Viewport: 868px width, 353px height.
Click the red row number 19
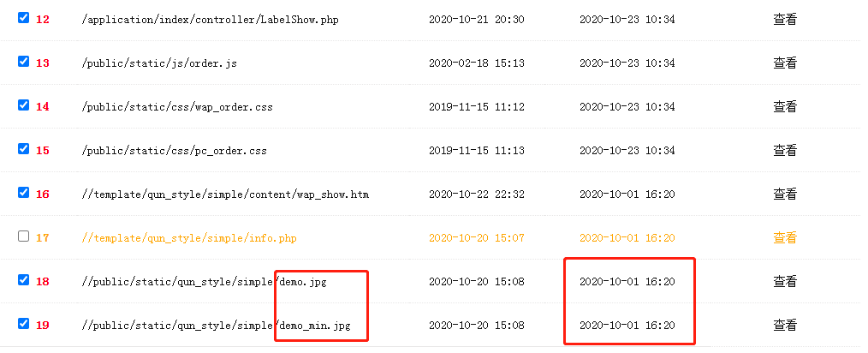click(x=43, y=325)
